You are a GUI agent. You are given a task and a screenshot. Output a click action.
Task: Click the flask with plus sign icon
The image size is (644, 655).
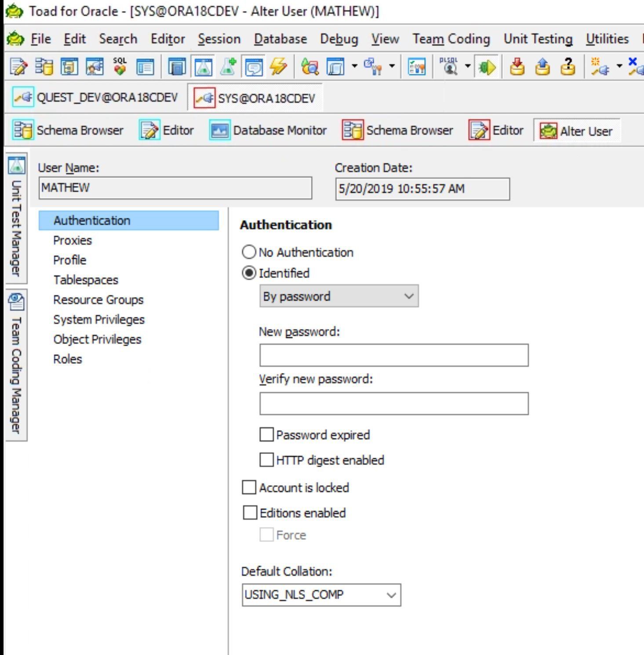point(228,67)
